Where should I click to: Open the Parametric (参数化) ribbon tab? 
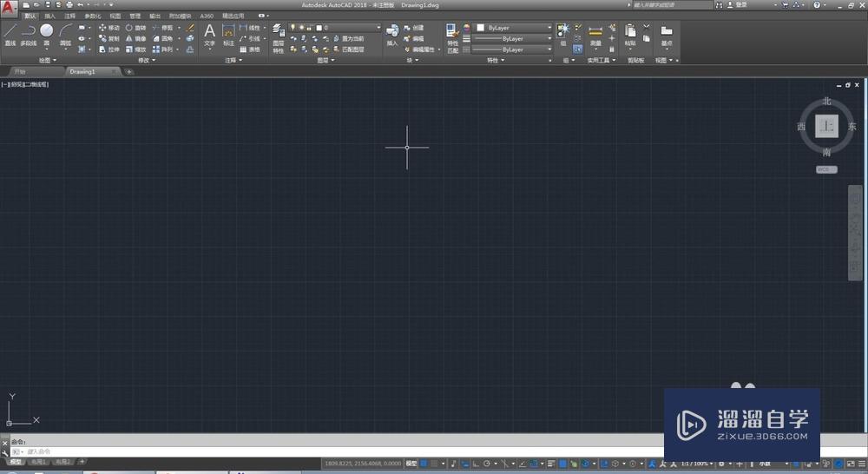point(93,16)
